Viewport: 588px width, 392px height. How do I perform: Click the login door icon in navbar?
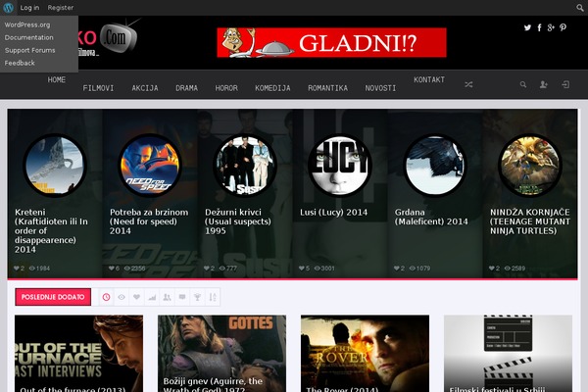coord(565,85)
